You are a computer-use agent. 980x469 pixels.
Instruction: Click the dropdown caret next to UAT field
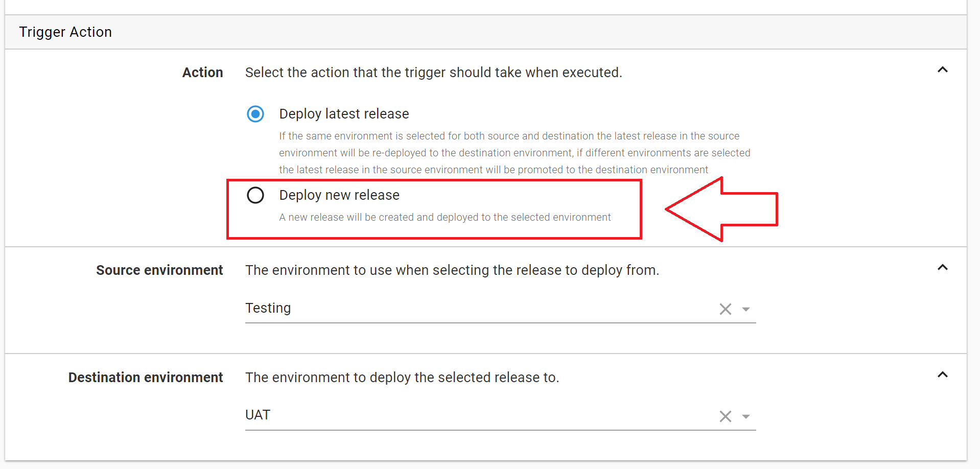[x=746, y=417]
